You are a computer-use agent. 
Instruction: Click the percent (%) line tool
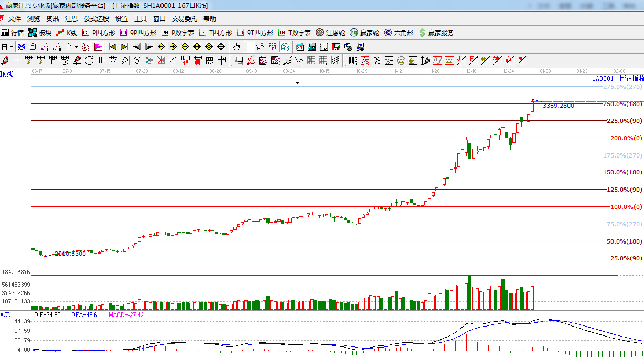point(377,60)
